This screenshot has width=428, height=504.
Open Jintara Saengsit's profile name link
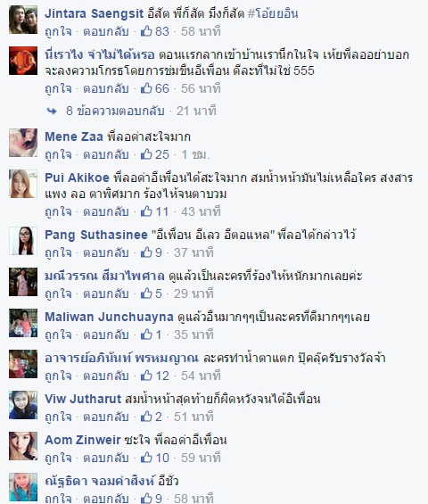pos(94,13)
